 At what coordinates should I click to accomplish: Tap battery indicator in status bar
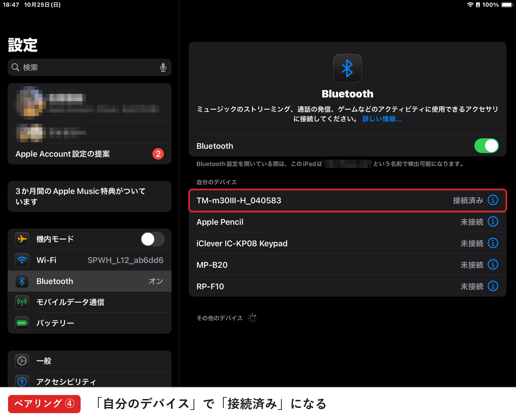coord(507,5)
